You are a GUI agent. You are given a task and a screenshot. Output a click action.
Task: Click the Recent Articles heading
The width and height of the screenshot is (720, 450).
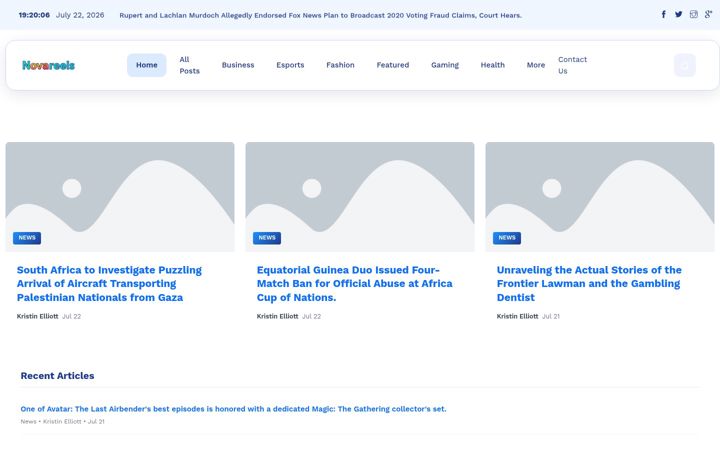57,376
